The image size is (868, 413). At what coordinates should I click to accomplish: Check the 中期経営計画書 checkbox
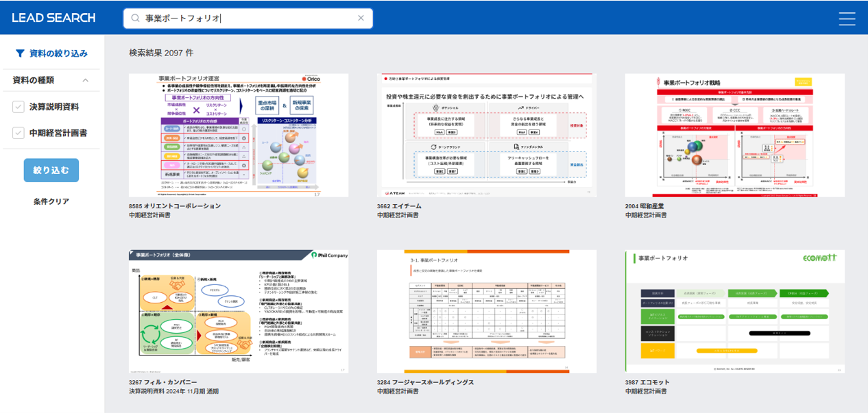click(x=19, y=133)
